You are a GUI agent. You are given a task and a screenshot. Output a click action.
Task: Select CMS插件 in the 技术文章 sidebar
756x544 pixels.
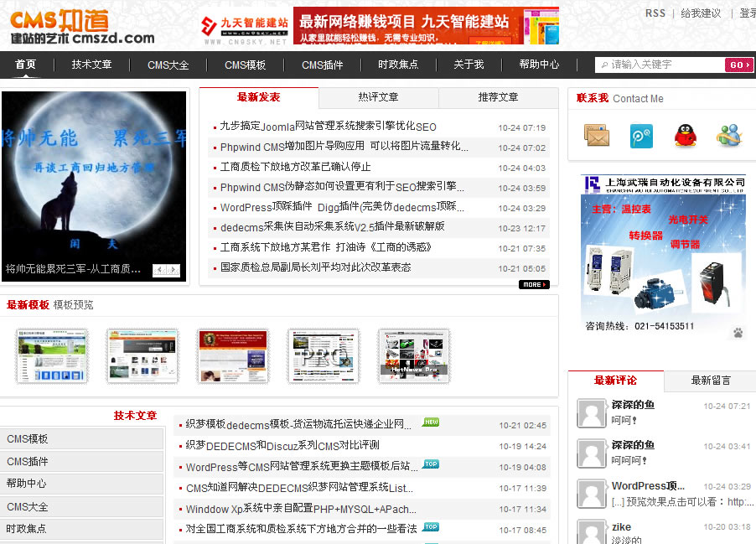(x=81, y=462)
